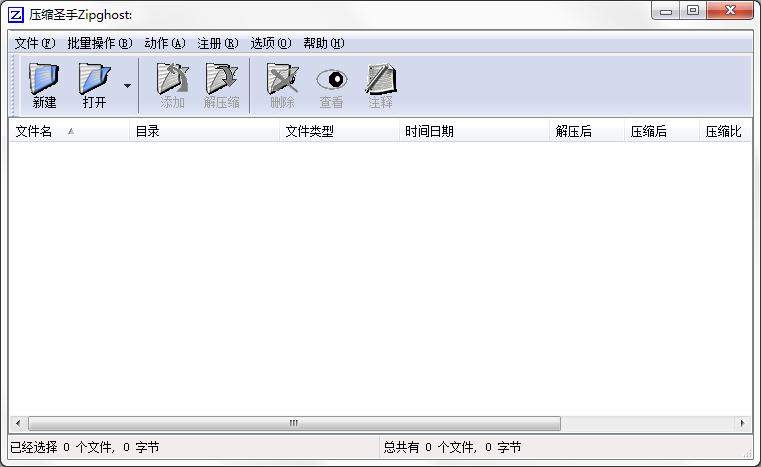
Task: Open the 文件(F) menu
Action: tap(35, 43)
